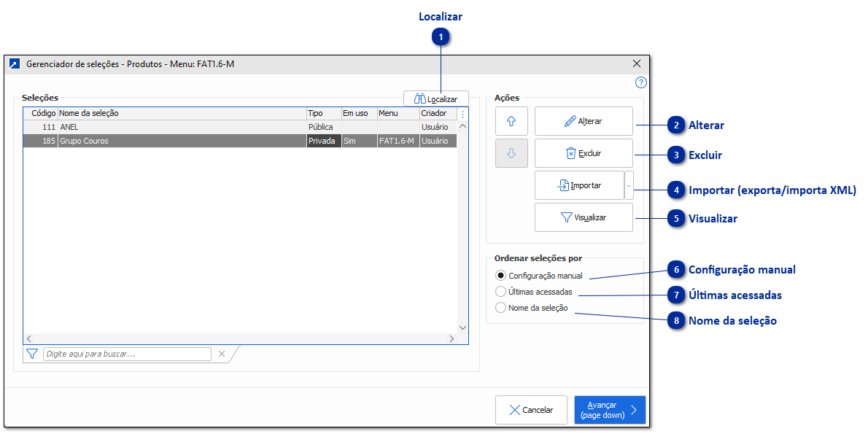Screen dimensions: 868x434
Task: Select the Grupo Couros selection row
Action: [x=240, y=141]
